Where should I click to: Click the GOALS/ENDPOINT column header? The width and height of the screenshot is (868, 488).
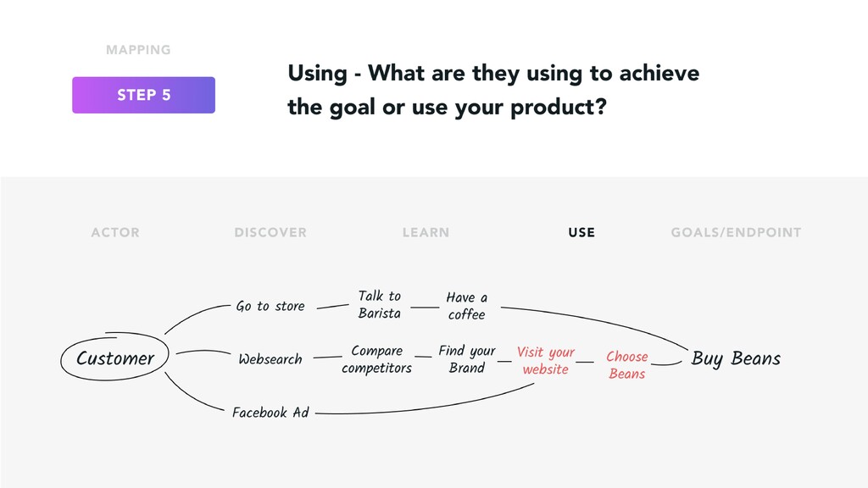pos(737,232)
